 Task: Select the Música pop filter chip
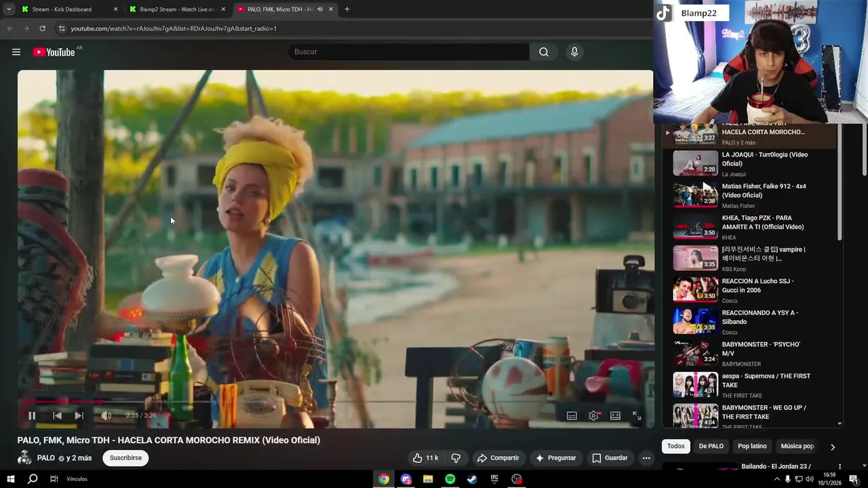tap(797, 446)
